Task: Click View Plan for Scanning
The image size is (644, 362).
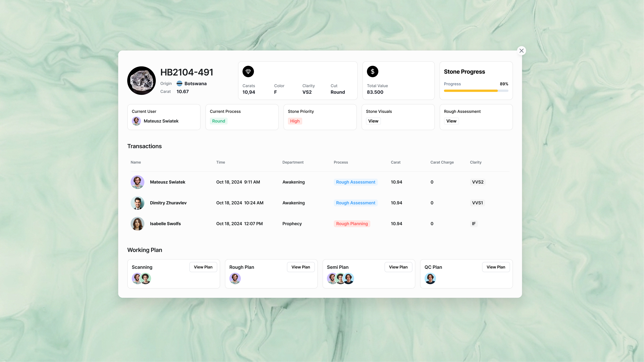Action: pos(203,267)
